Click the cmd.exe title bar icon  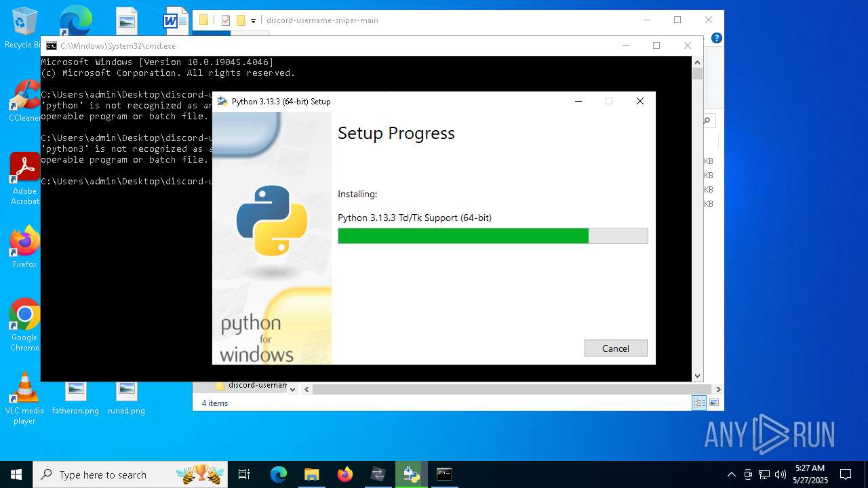(x=52, y=46)
